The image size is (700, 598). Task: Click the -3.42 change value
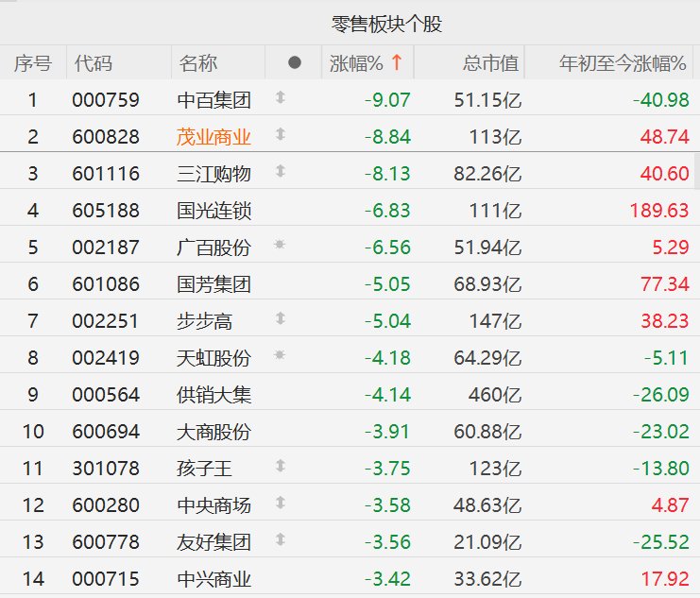[387, 579]
